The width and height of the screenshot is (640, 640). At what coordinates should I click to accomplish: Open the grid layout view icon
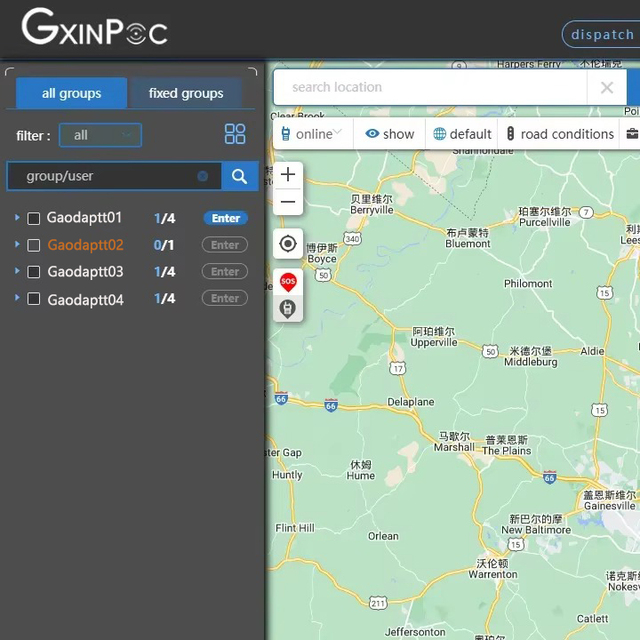pos(235,134)
